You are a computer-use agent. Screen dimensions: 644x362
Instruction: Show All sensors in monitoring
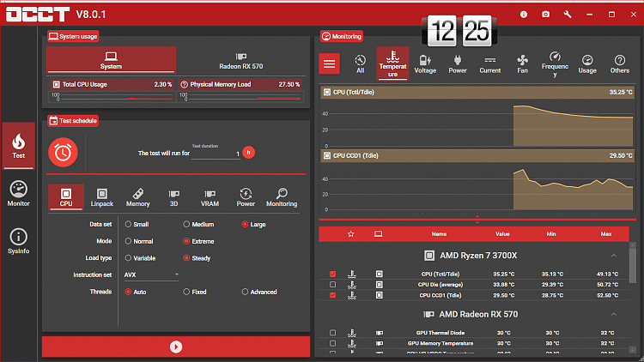coord(360,64)
